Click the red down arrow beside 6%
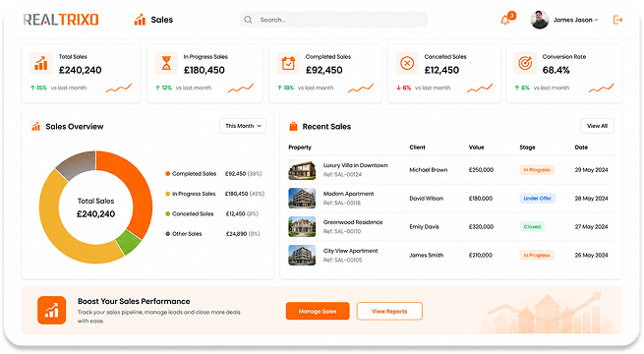Viewport: 644px width, 354px height. pyautogui.click(x=398, y=88)
